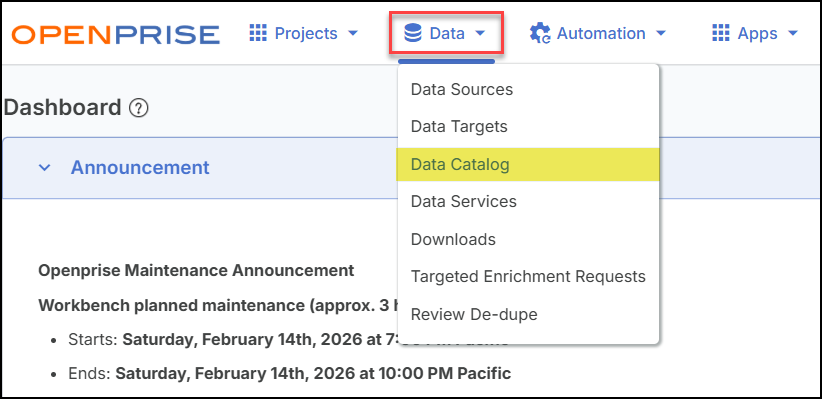The image size is (822, 399).
Task: Choose Data Services in the menu
Action: pyautogui.click(x=528, y=202)
